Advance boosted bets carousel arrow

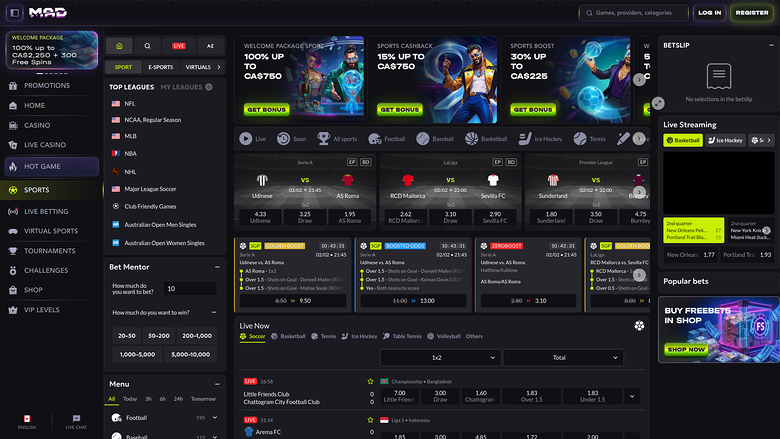click(x=639, y=275)
